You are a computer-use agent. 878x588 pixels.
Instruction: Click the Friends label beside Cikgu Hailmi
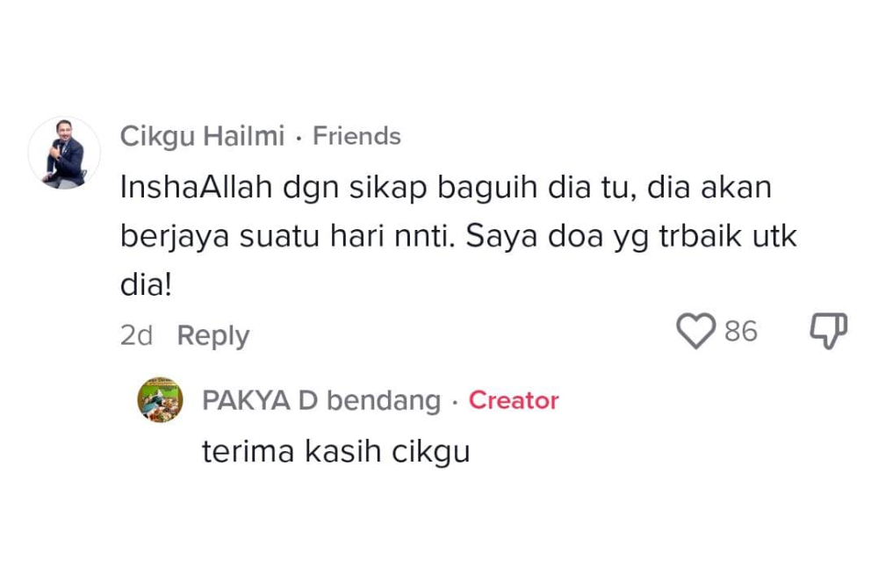(x=356, y=137)
